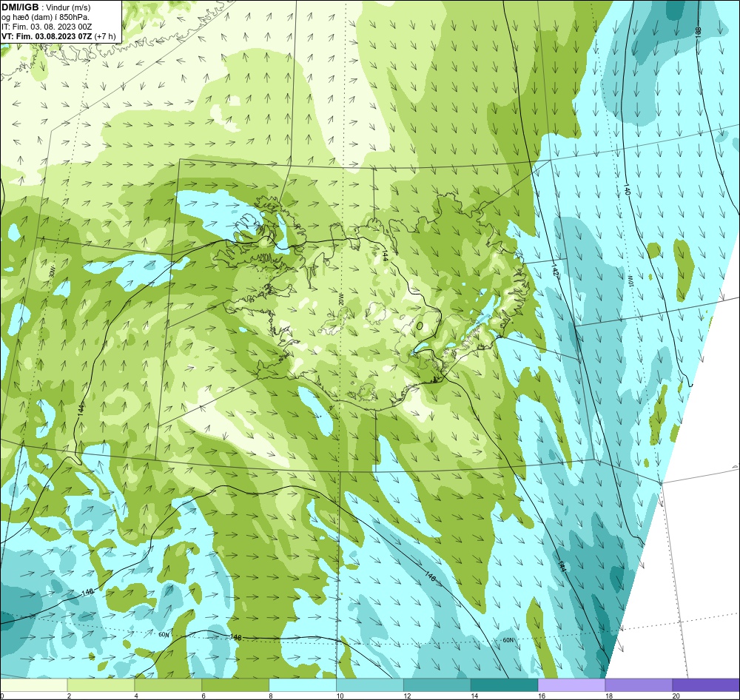Click the '142' contour label east of Iceland
This screenshot has height=700, width=740.
[555, 270]
